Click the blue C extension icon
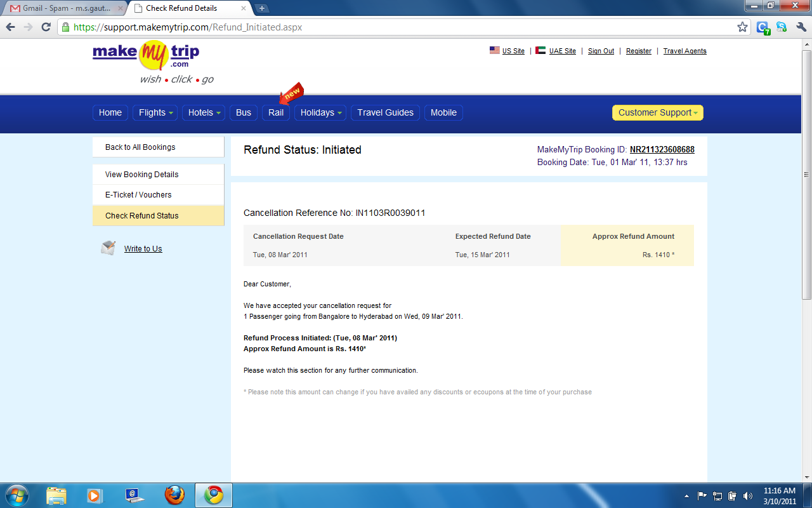Screen dimensions: 812x508 (763, 27)
